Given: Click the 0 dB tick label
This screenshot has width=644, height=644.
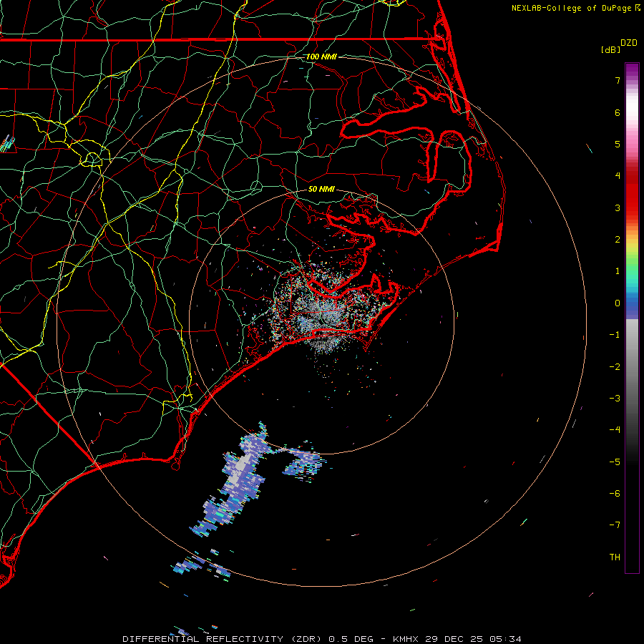Looking at the screenshot, I should pyautogui.click(x=618, y=303).
